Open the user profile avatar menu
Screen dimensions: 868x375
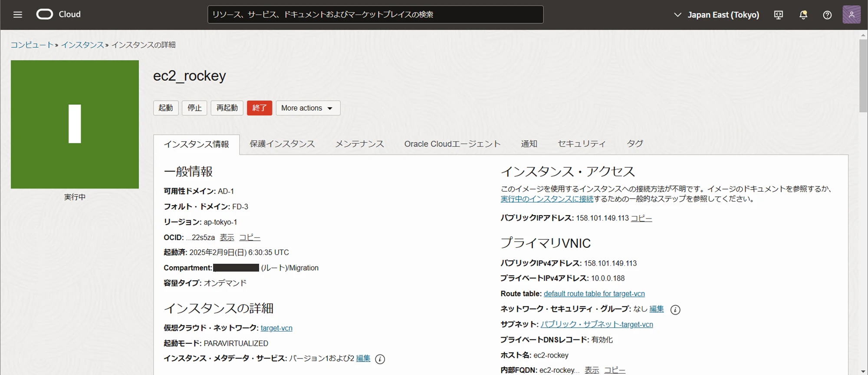pos(852,14)
